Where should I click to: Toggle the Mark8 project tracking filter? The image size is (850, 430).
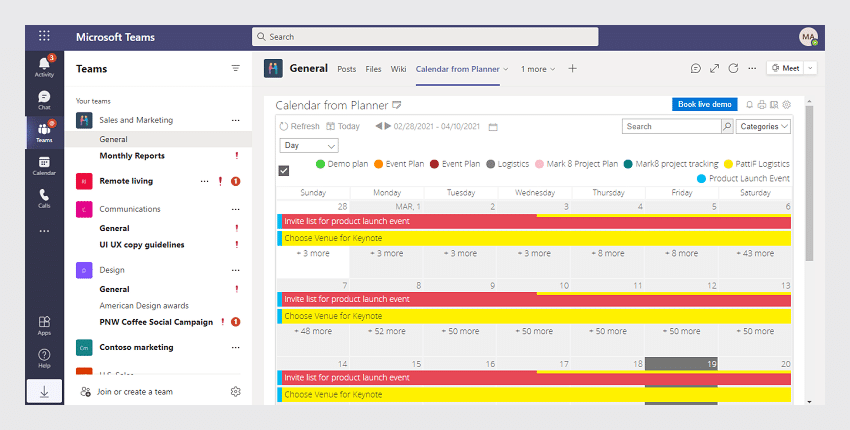(671, 164)
